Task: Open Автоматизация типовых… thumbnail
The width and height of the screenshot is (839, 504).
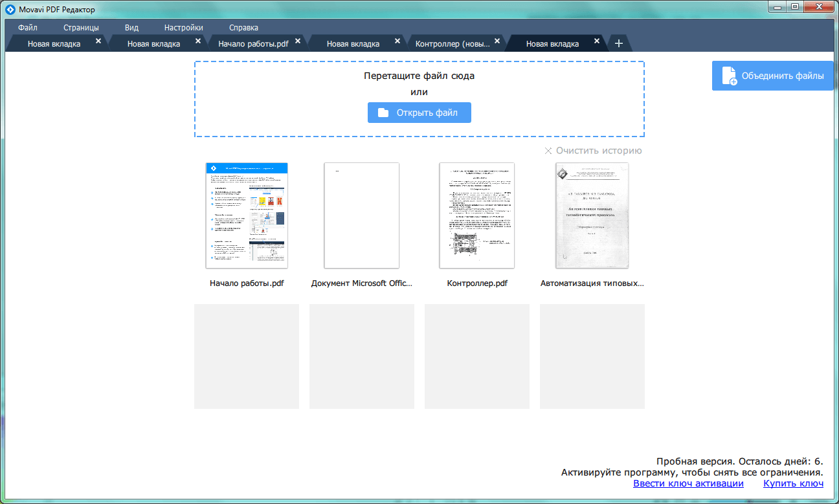Action: pos(592,215)
